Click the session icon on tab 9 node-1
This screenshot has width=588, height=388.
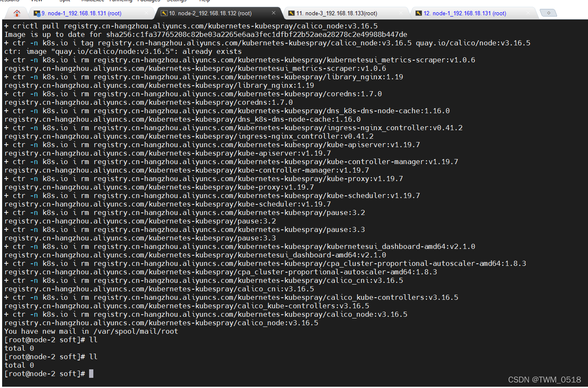tap(37, 13)
